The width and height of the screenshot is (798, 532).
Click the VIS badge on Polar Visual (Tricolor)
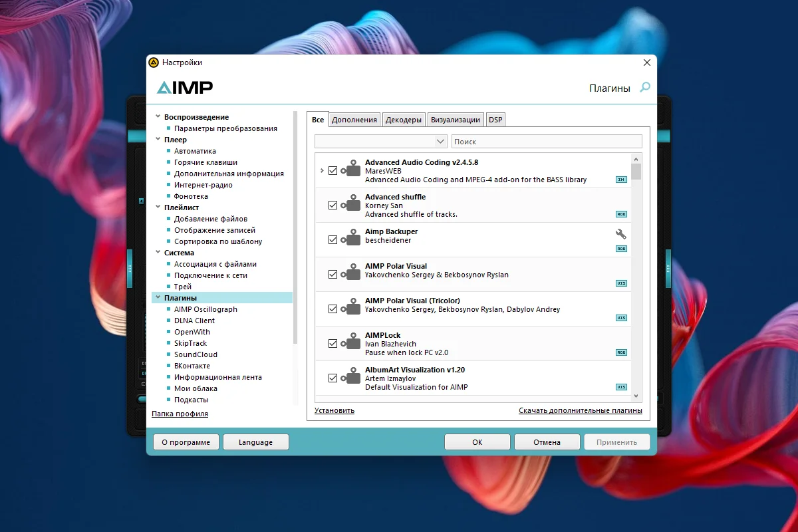point(621,318)
